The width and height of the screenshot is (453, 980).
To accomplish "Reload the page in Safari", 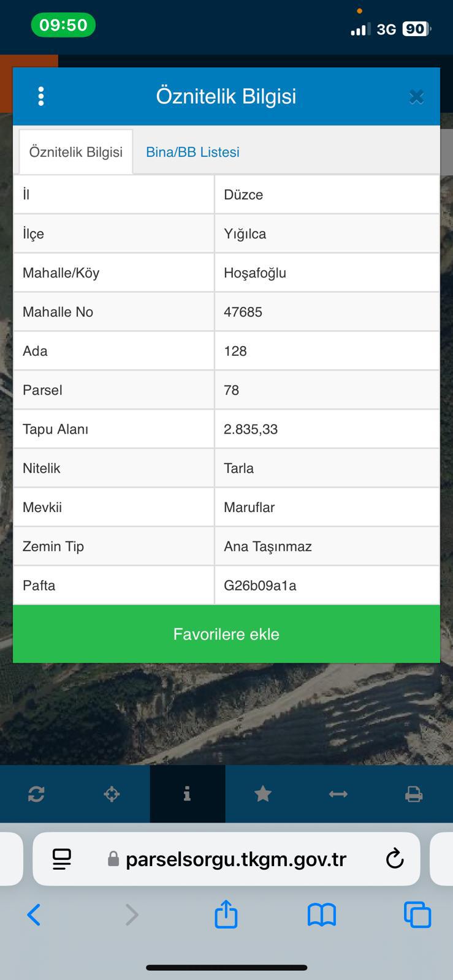I will pos(395,859).
